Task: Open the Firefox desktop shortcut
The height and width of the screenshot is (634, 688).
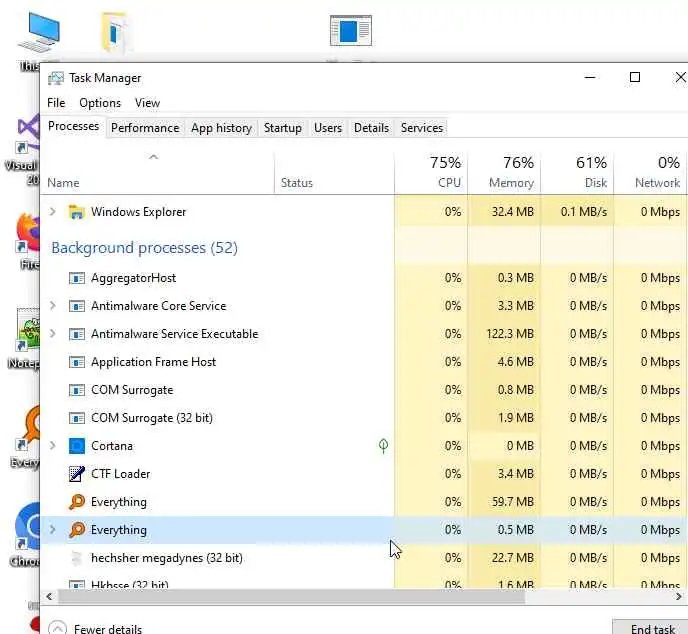Action: click(27, 240)
